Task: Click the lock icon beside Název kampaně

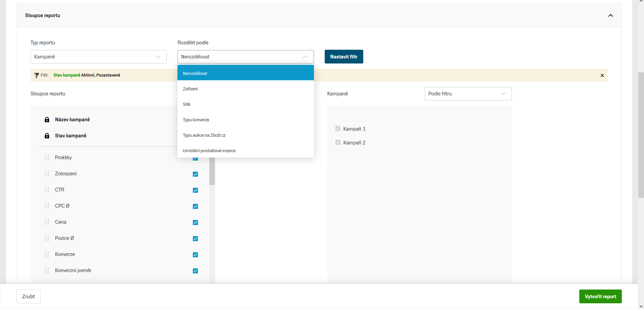Action: pyautogui.click(x=47, y=120)
